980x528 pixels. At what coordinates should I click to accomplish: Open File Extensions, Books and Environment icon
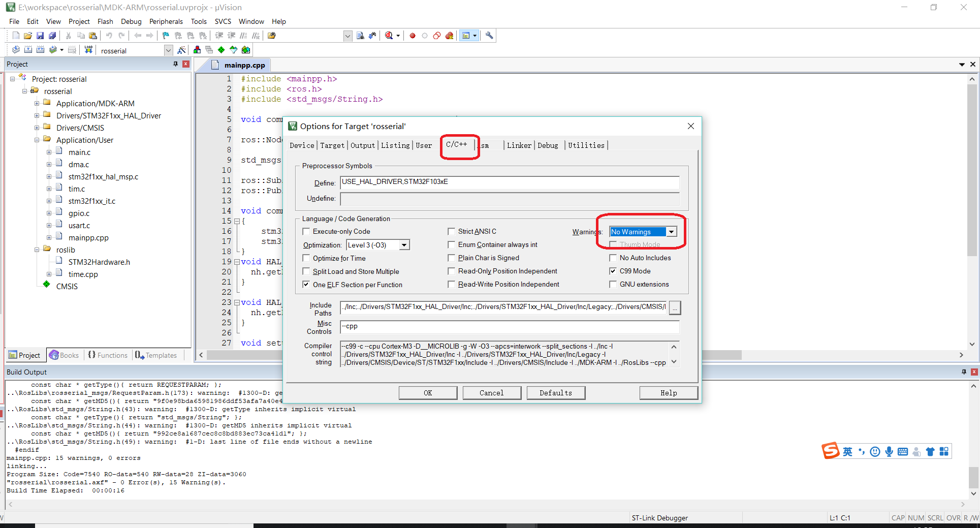point(197,50)
